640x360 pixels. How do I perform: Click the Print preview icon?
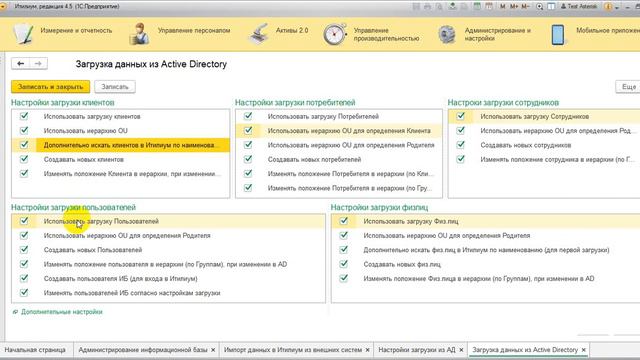coord(439,7)
